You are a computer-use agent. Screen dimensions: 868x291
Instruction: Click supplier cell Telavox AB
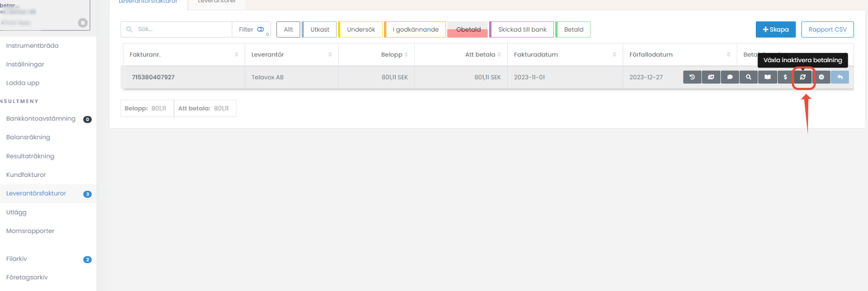[267, 77]
